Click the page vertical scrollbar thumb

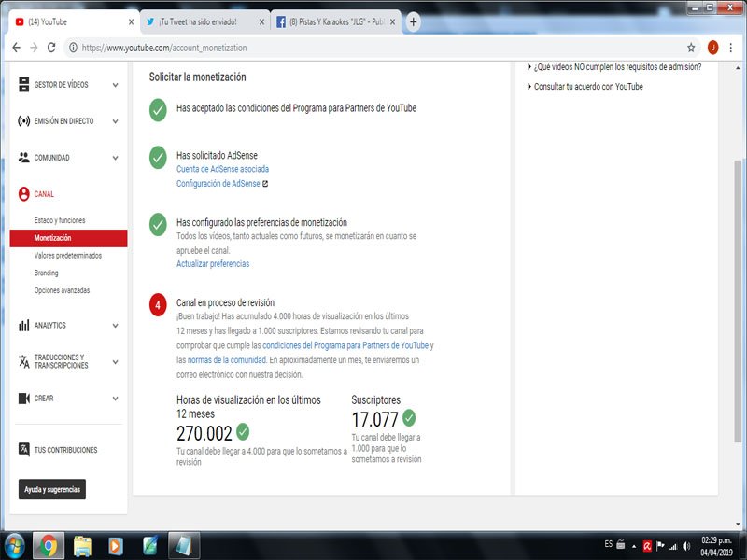click(738, 301)
